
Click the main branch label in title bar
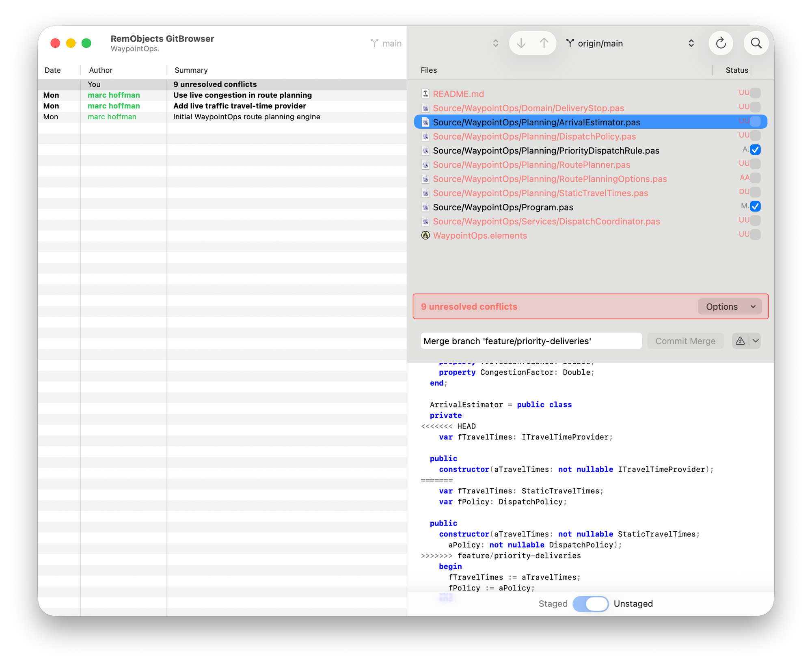[392, 43]
